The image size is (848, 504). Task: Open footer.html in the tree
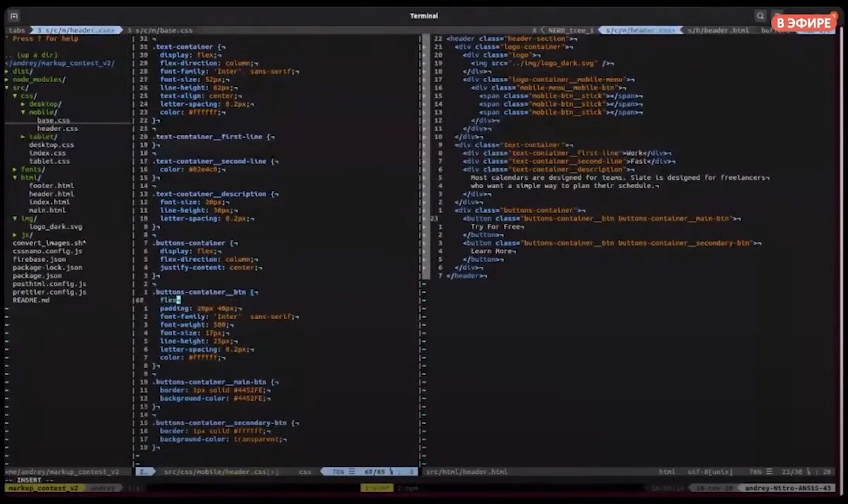coord(52,185)
